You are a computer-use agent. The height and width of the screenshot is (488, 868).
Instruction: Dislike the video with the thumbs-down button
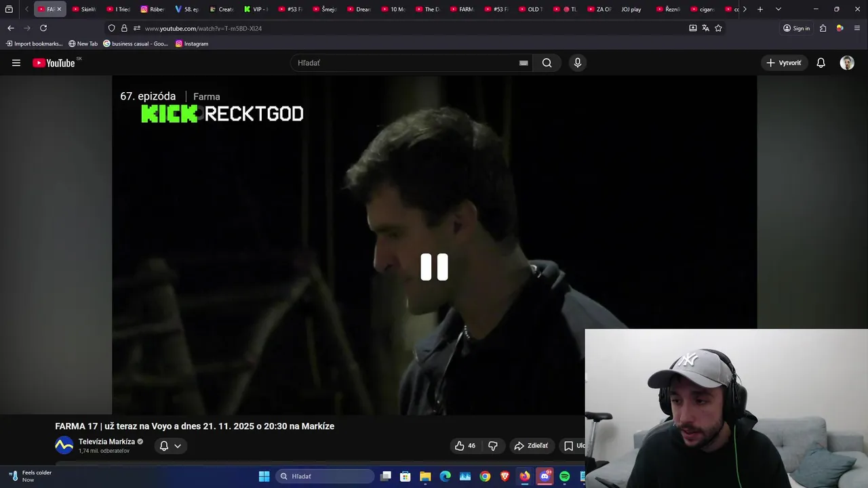(493, 445)
